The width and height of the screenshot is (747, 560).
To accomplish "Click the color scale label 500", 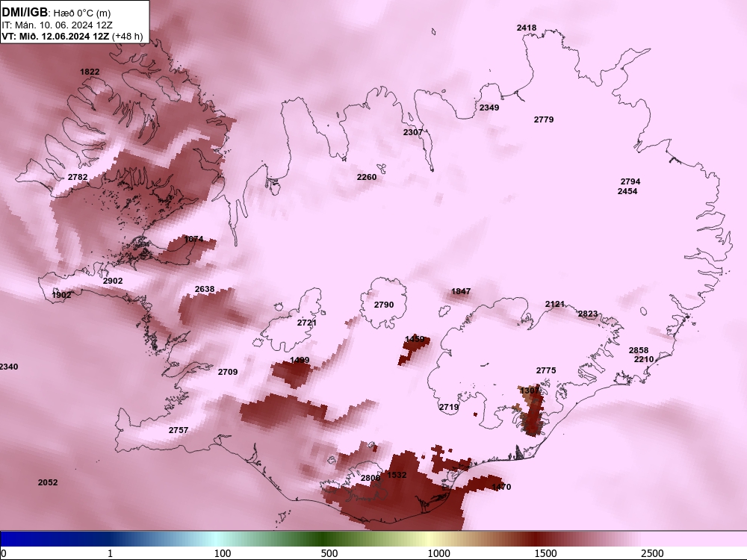I will [329, 553].
